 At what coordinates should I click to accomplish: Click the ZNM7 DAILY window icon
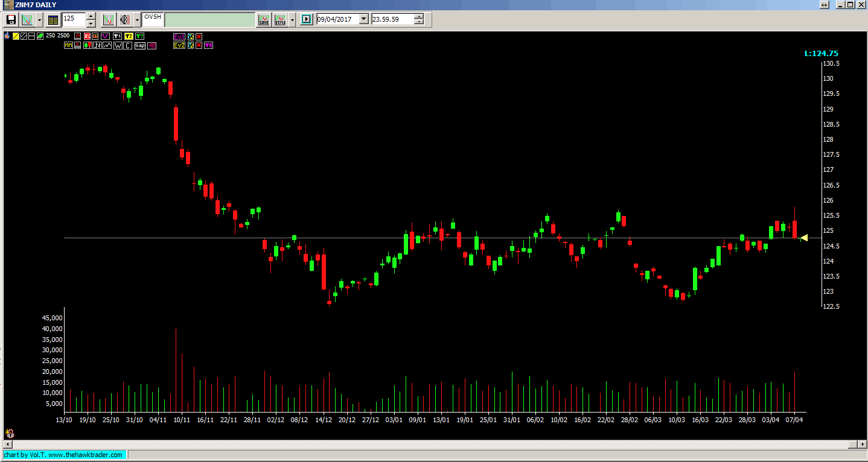[9, 5]
